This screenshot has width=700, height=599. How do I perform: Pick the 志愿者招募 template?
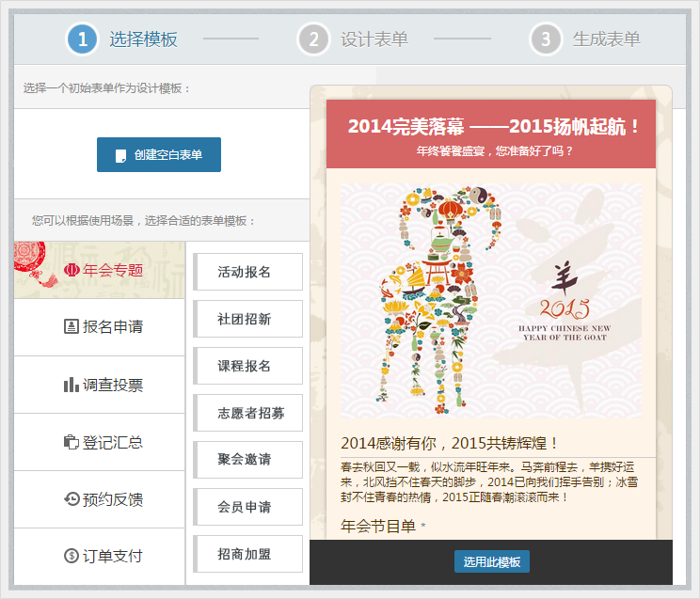click(248, 413)
